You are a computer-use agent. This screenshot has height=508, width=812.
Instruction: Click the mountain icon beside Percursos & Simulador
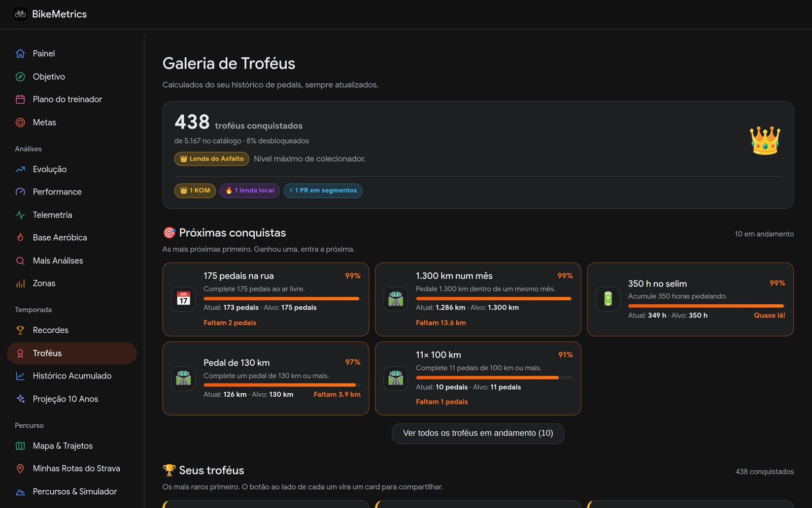click(20, 492)
